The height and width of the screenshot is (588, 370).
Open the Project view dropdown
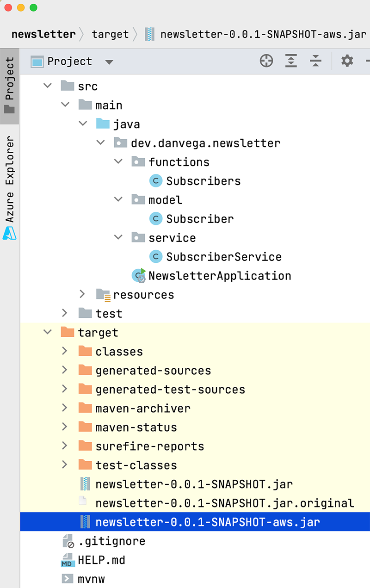point(109,62)
